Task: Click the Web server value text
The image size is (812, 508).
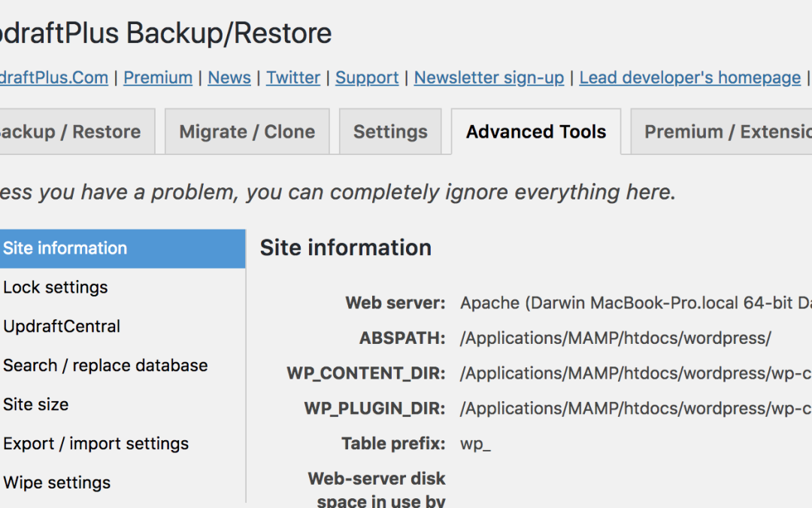Action: [x=636, y=303]
